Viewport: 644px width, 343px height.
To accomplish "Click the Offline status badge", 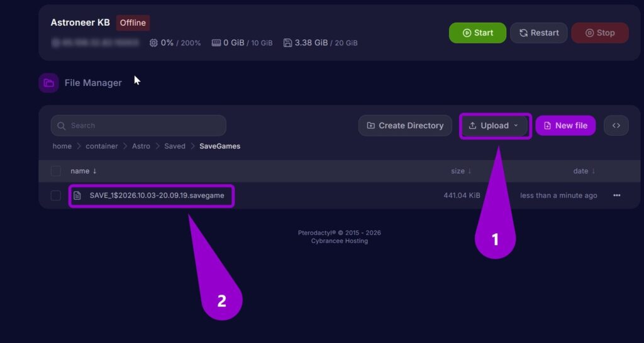I will point(133,23).
